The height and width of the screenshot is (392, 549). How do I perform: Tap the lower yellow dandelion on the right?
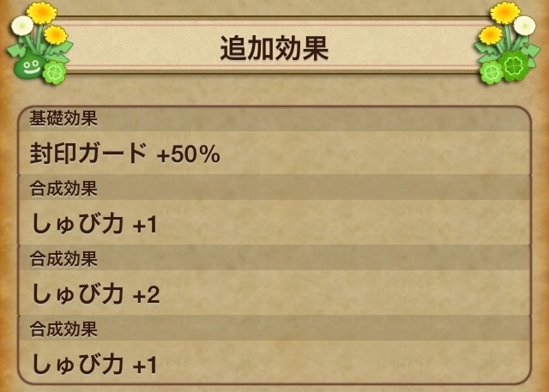492,34
